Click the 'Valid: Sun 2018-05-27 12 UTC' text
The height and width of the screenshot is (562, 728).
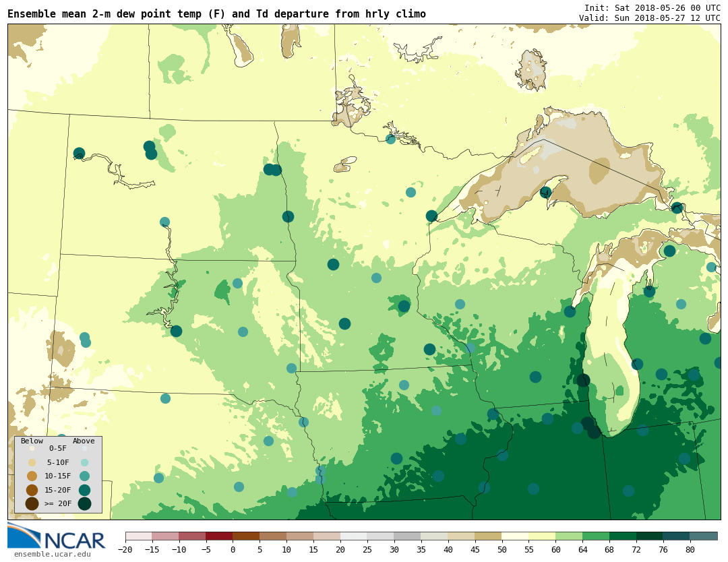click(x=650, y=18)
